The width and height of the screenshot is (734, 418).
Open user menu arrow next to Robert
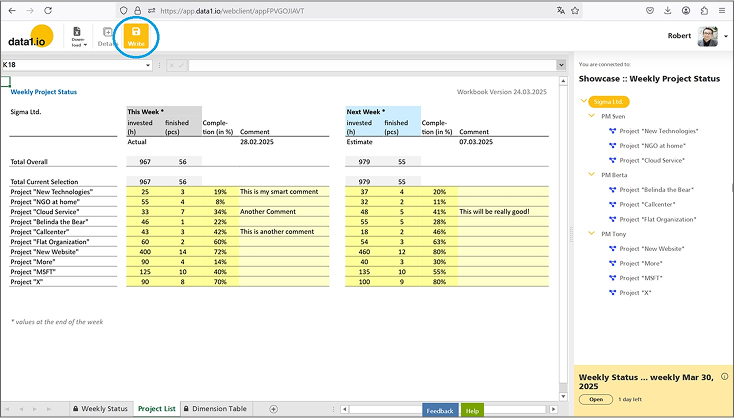(726, 37)
